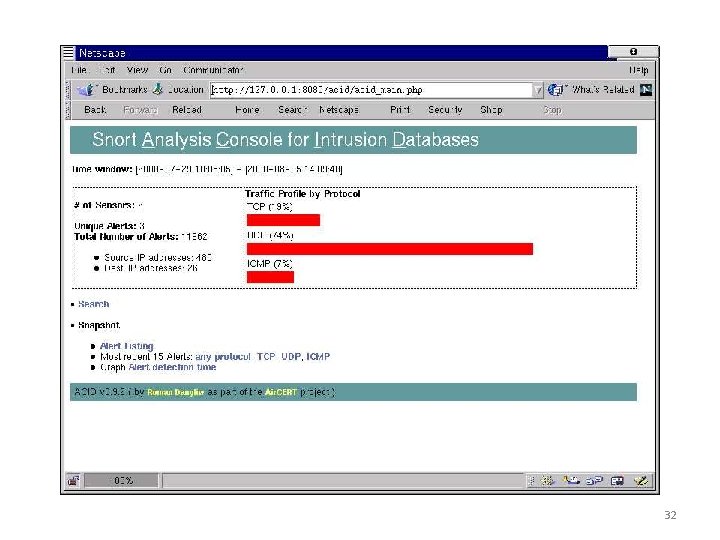Open the Composer pencil icon in status bar
Screen dimensions: 720x540
[x=641, y=481]
